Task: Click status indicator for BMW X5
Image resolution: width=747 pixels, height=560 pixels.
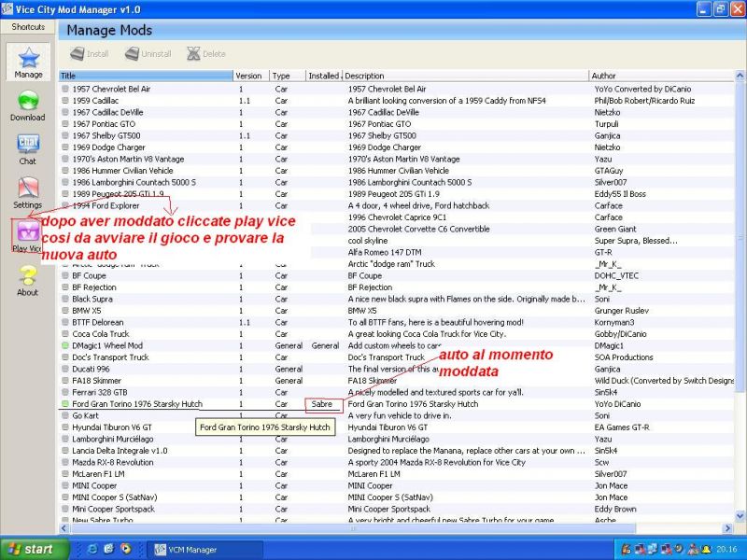Action: (x=65, y=311)
